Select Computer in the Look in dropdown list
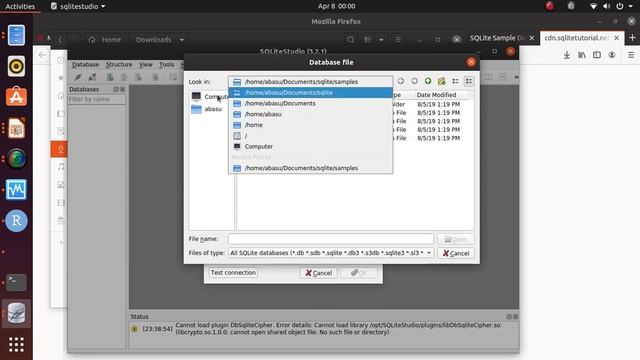This screenshot has width=640, height=360. pos(310,147)
